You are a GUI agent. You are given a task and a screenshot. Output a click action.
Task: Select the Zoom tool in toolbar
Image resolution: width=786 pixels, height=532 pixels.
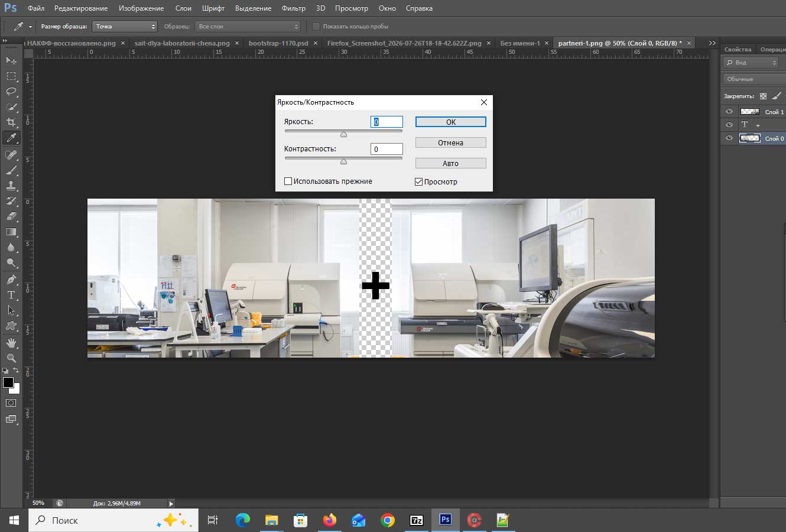tap(11, 358)
